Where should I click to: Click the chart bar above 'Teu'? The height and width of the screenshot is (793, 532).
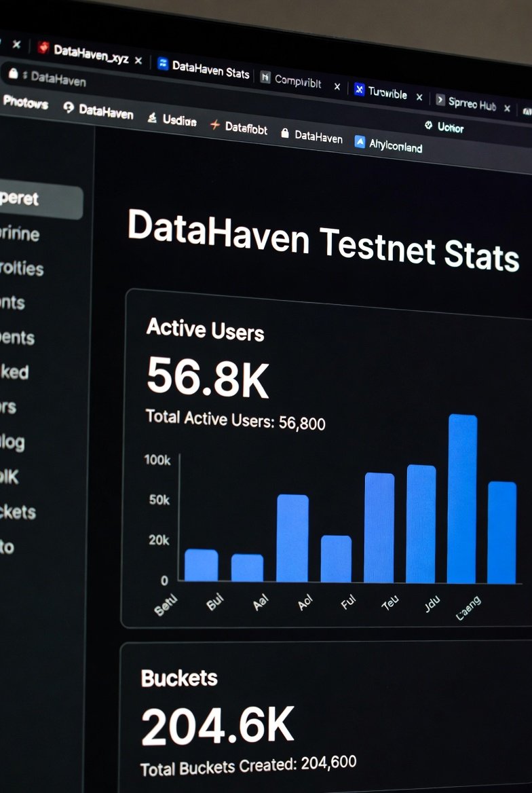click(x=421, y=524)
